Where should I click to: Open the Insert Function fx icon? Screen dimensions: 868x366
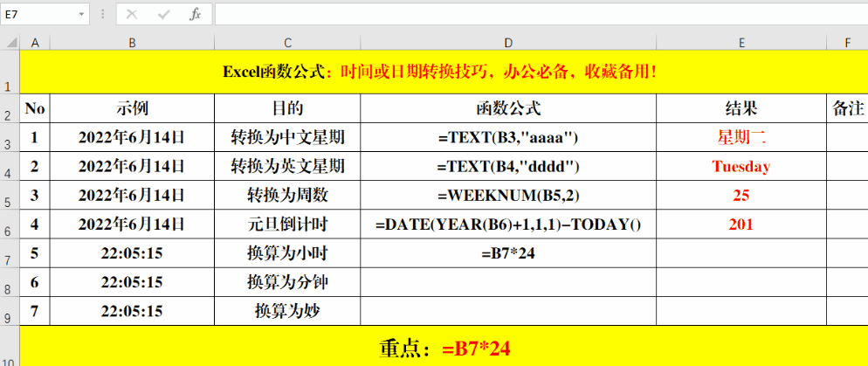(195, 14)
